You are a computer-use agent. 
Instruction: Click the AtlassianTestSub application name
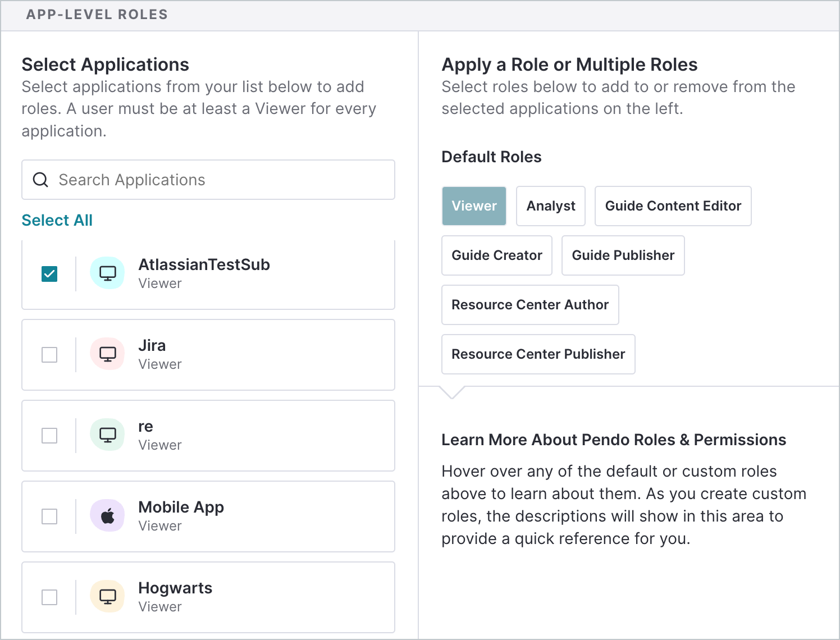204,264
